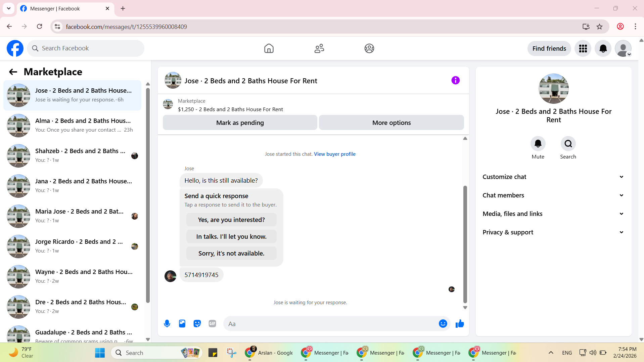Open Jana conversation in list
Image resolution: width=644 pixels, height=362 pixels.
[72, 186]
